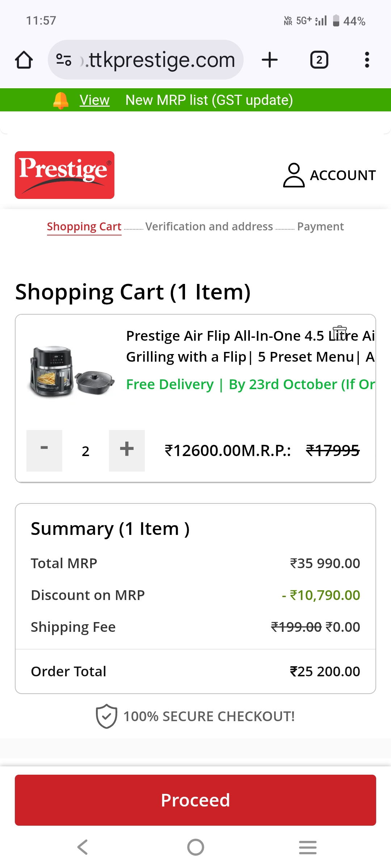This screenshot has width=391, height=868.
Task: Open site settings icon in address bar
Action: tap(64, 60)
